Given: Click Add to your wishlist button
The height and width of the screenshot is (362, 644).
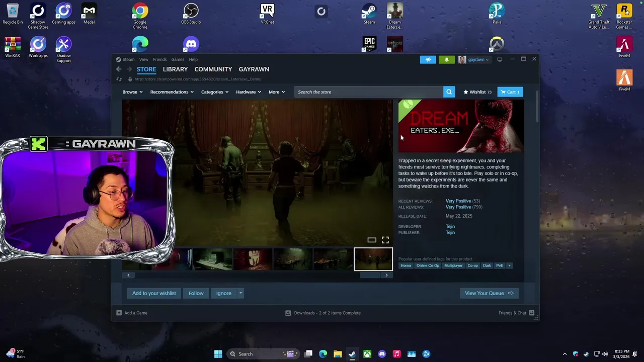Looking at the screenshot, I should [x=154, y=293].
